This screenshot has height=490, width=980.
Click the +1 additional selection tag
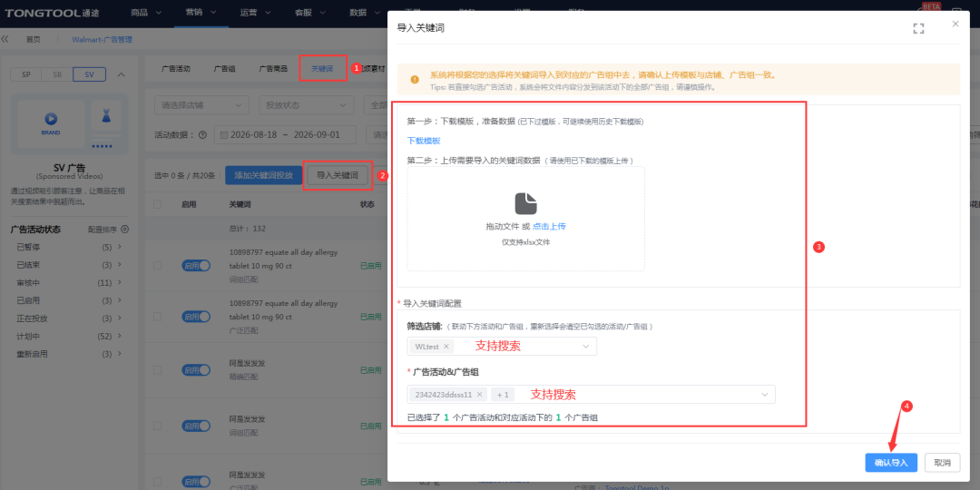point(503,395)
